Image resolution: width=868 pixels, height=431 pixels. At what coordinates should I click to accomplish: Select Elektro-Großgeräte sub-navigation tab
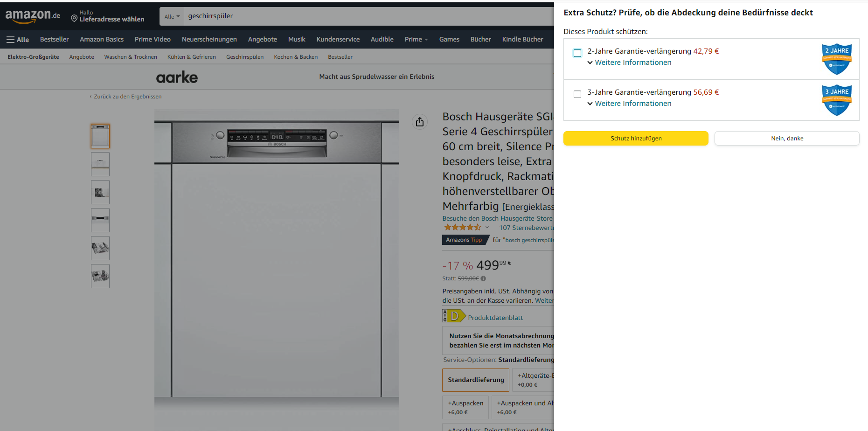coord(33,57)
